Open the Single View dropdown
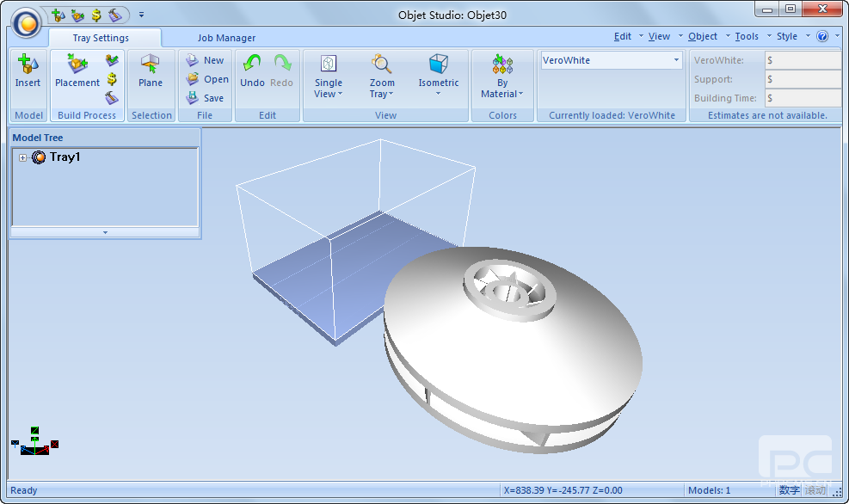This screenshot has width=849, height=504. (x=328, y=77)
